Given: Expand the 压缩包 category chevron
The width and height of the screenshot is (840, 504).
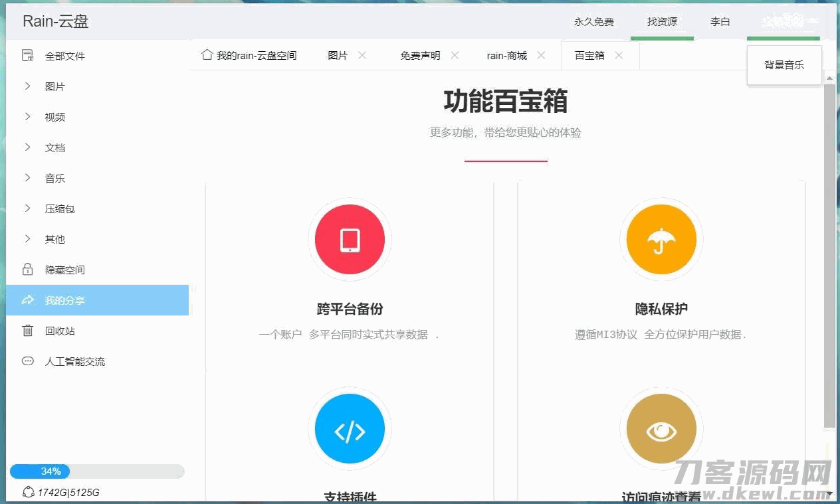Looking at the screenshot, I should click(27, 209).
